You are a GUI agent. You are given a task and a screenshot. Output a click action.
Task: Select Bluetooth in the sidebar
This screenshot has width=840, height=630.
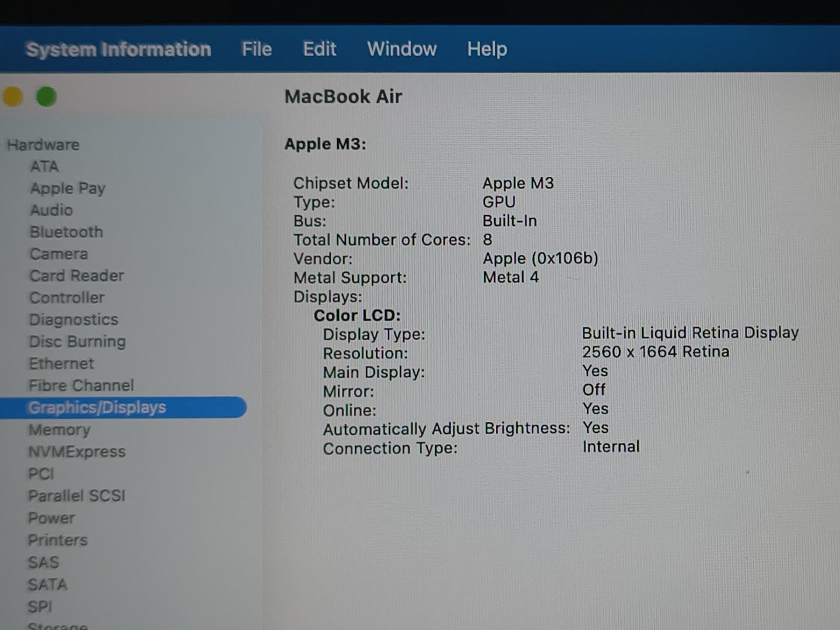coord(66,232)
